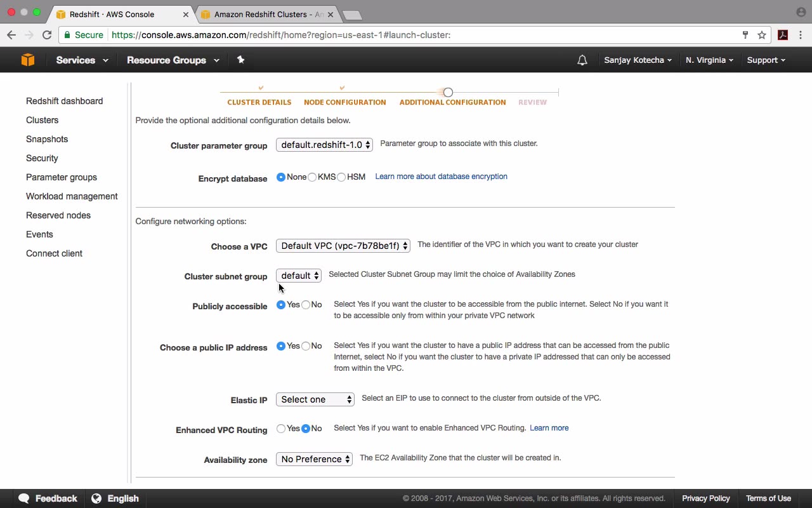
Task: Open Connect client in sidebar
Action: click(x=54, y=253)
